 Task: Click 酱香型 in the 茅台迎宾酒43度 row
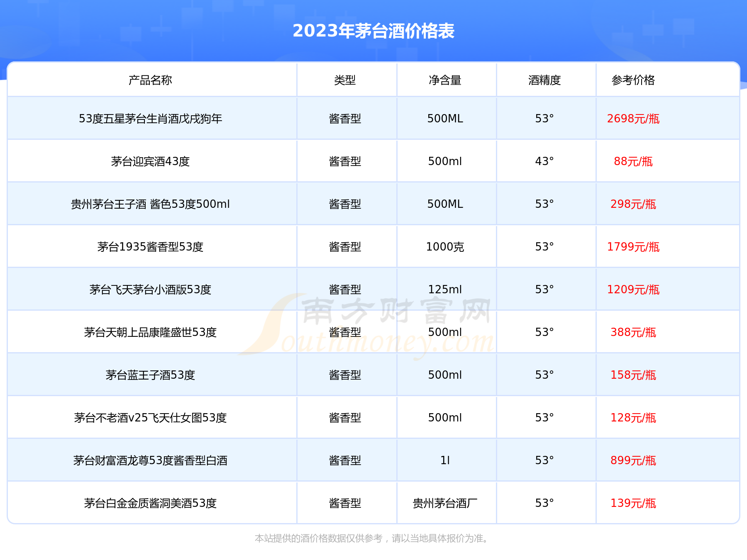345,161
